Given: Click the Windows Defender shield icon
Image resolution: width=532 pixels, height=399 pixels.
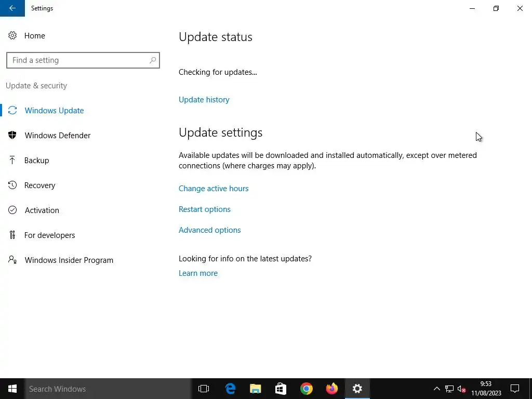Looking at the screenshot, I should click(x=12, y=136).
